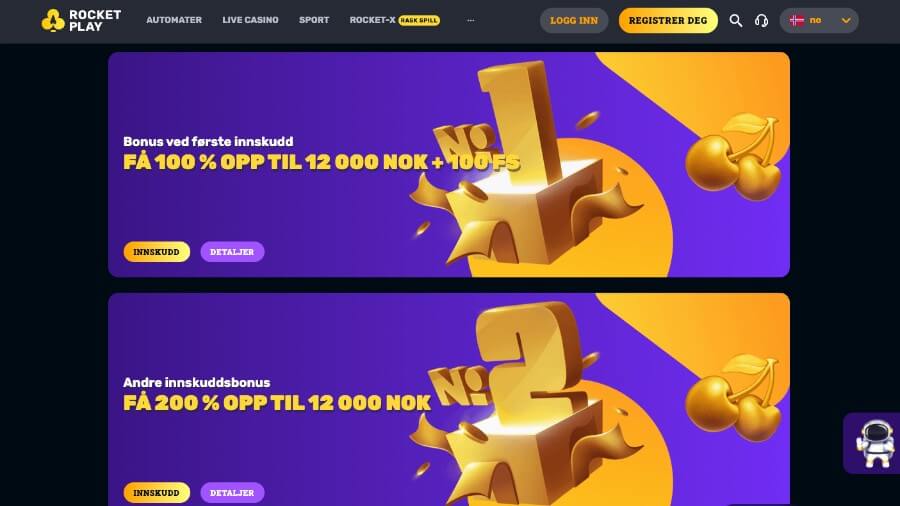
Task: Click the Rocket Play logo
Action: click(x=81, y=21)
